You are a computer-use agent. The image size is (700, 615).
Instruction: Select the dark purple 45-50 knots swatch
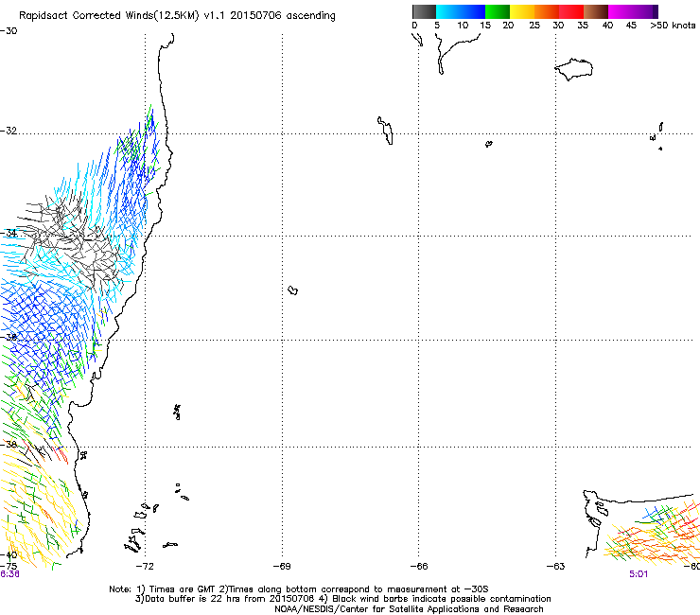[x=645, y=11]
